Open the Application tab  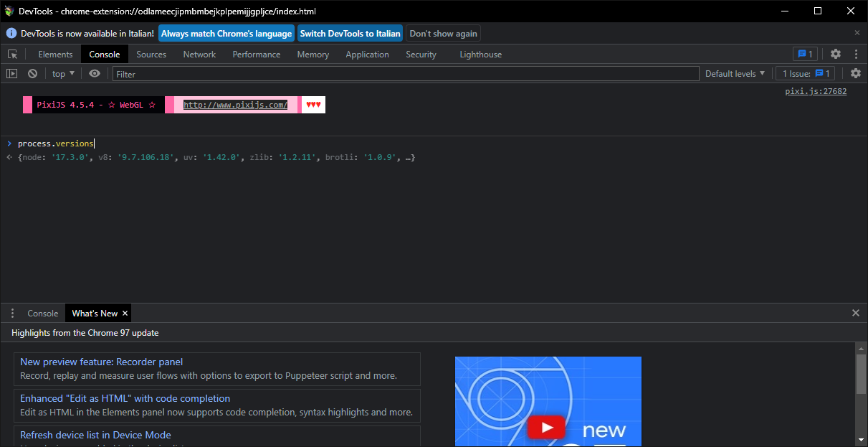tap(367, 55)
